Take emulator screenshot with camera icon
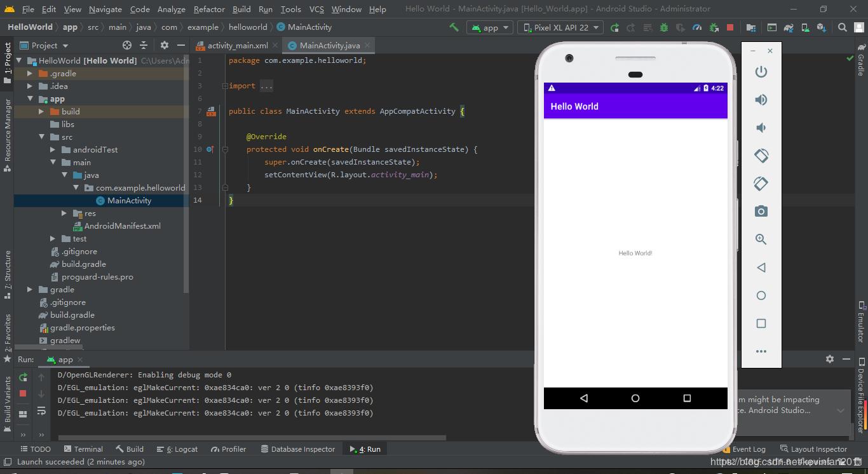This screenshot has height=474, width=868. click(x=761, y=211)
